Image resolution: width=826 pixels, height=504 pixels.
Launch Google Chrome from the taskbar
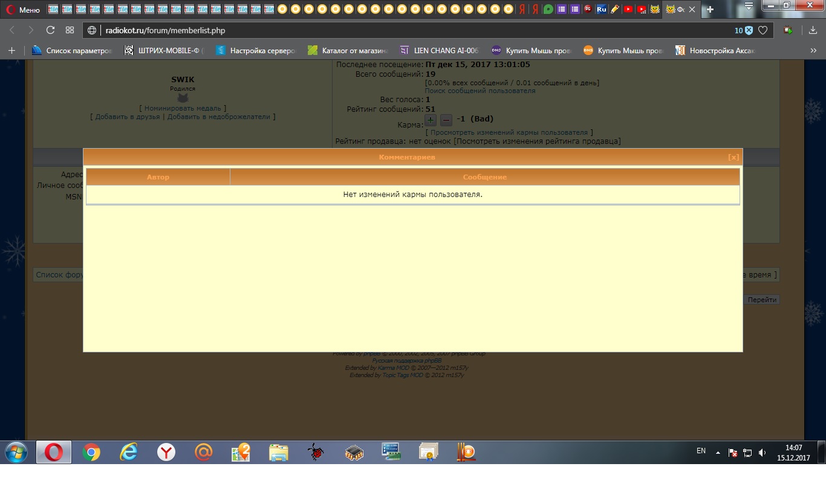tap(91, 452)
